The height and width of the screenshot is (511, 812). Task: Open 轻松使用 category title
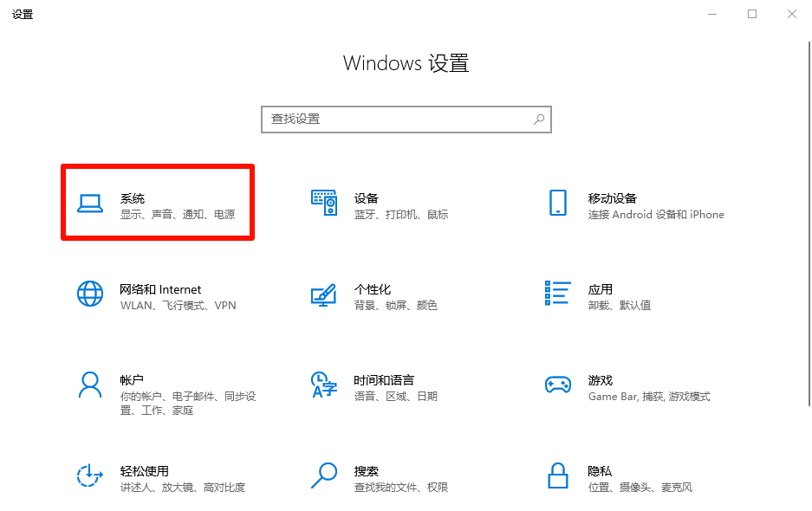(x=145, y=471)
